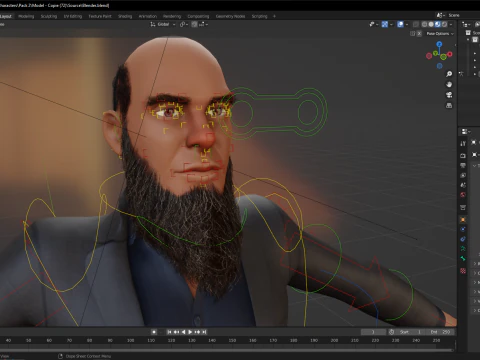Open the Pose Options dropdown
Screen dimensions: 480x360
click(x=440, y=34)
